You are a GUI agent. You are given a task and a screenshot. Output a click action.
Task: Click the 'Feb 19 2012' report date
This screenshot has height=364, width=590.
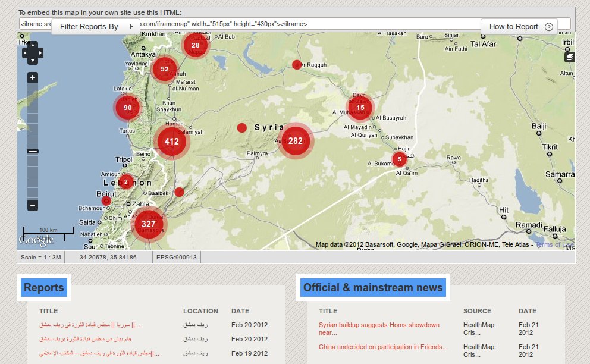coord(249,353)
